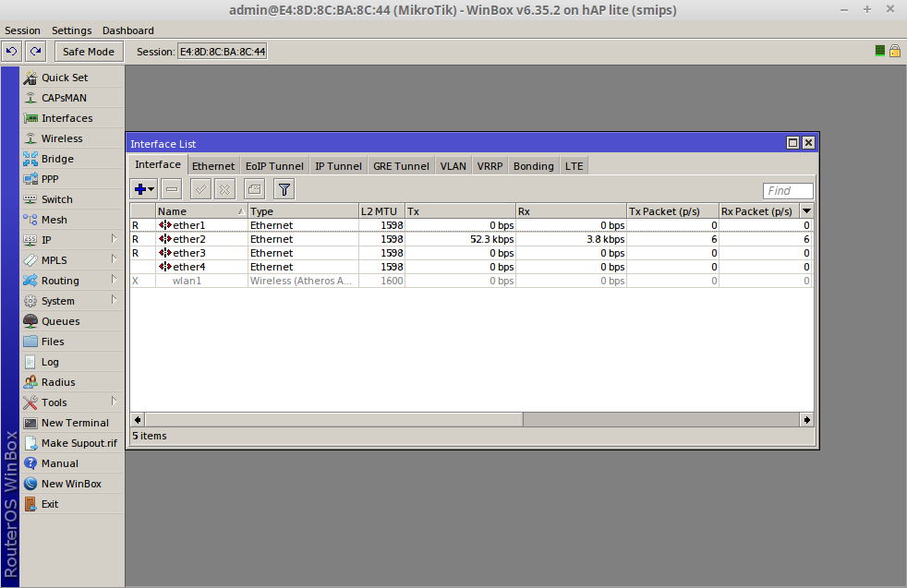
Task: Toggle Safe Mode on
Action: 88,51
